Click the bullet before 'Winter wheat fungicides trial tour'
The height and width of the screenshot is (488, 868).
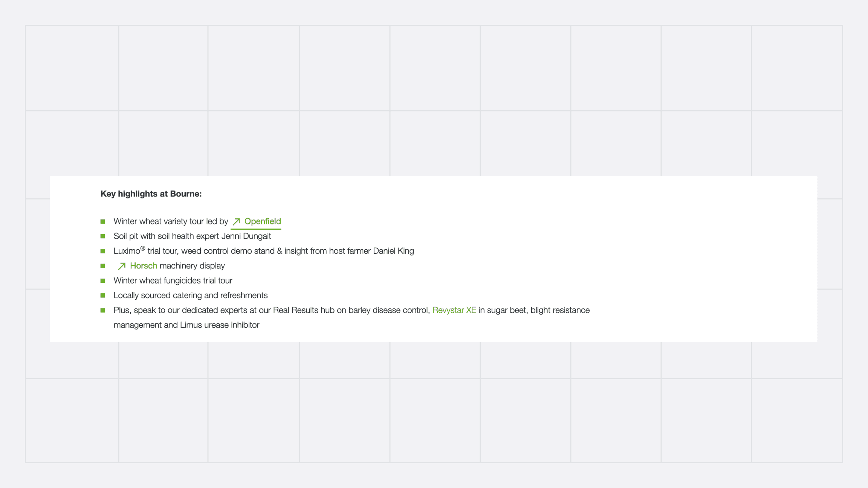pyautogui.click(x=102, y=281)
